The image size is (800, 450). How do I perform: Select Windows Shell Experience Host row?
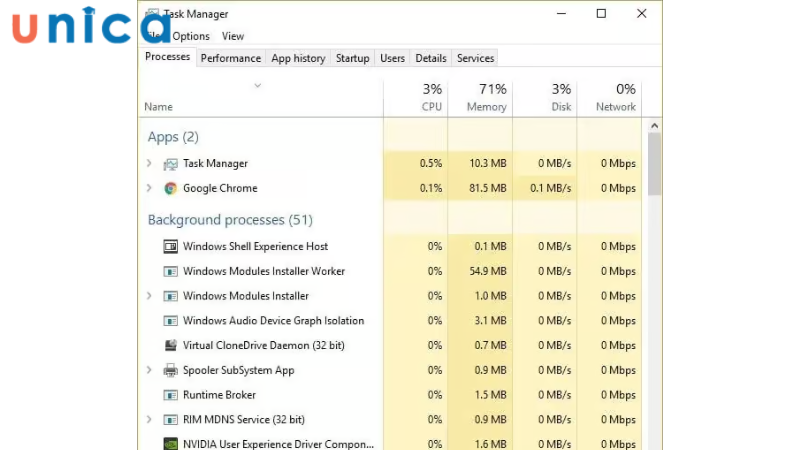tap(390, 246)
